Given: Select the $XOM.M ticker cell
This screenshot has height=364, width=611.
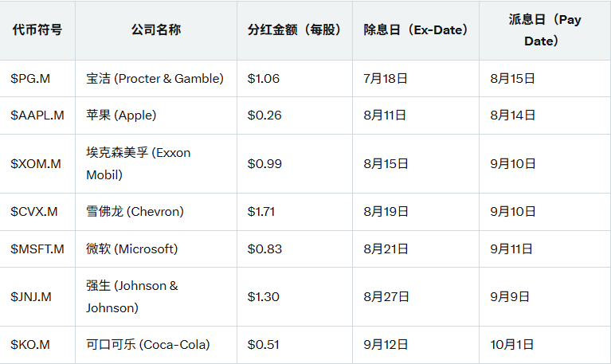Looking at the screenshot, I should 36,164.
